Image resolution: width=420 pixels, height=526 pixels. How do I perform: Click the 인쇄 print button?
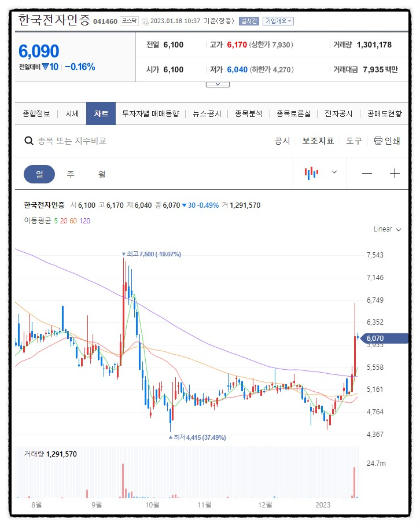click(387, 141)
